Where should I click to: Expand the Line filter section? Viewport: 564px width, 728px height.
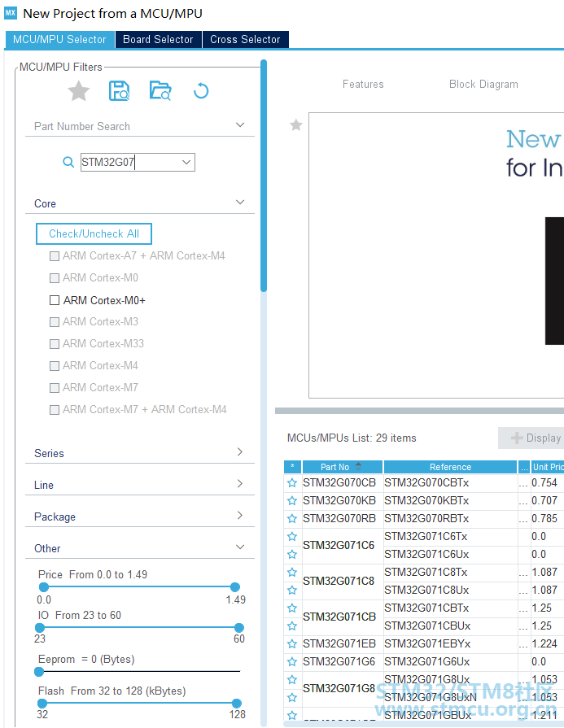click(x=240, y=483)
